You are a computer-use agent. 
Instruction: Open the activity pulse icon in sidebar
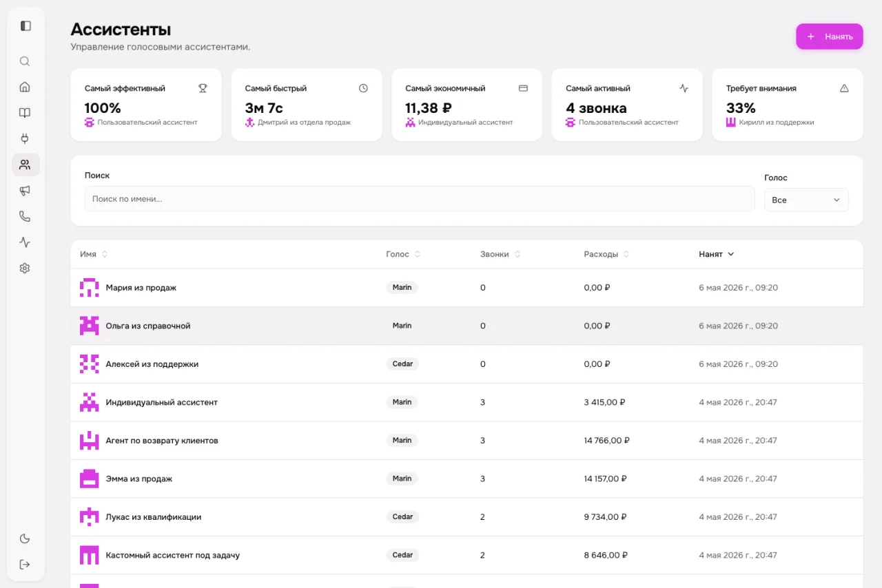tap(25, 242)
